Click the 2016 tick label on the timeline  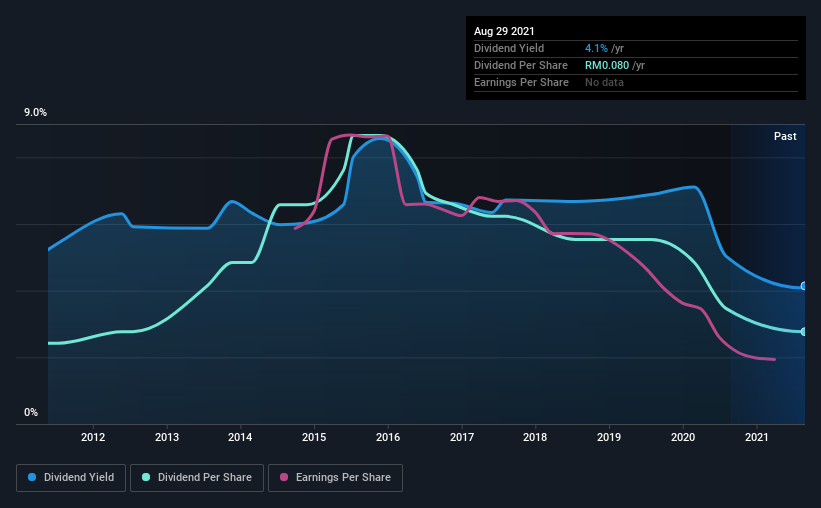coord(388,437)
